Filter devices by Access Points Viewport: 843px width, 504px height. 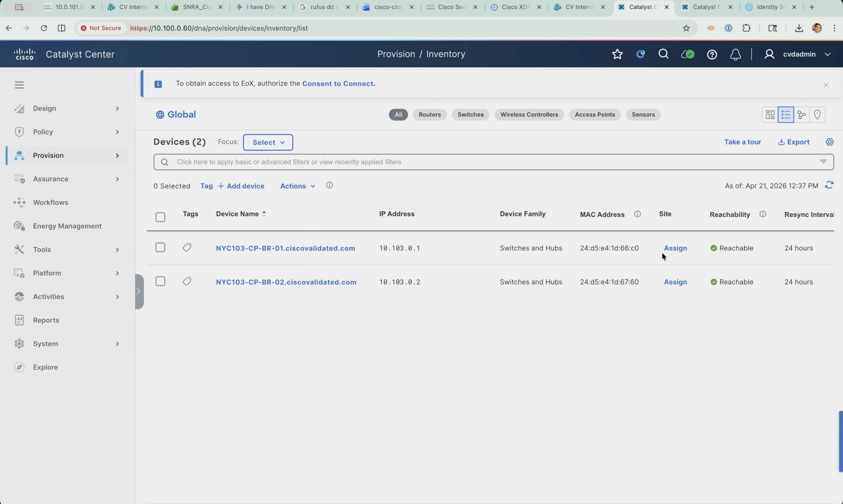pyautogui.click(x=595, y=115)
